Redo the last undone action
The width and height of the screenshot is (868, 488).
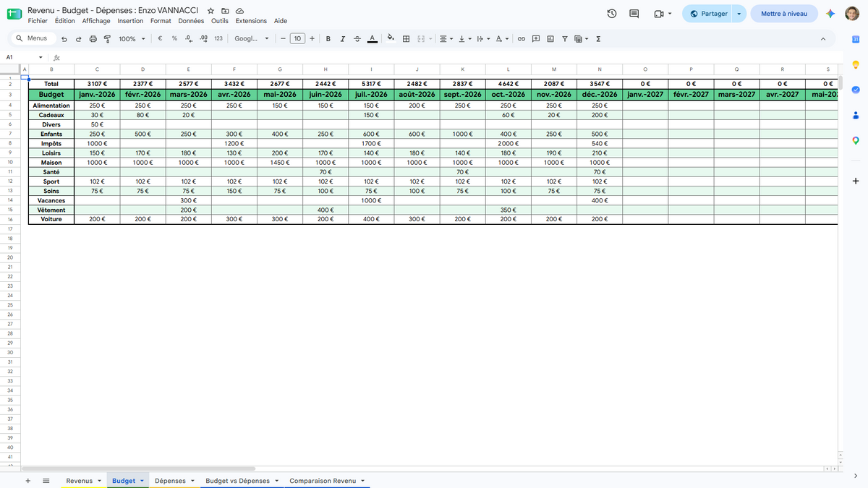[x=79, y=39]
